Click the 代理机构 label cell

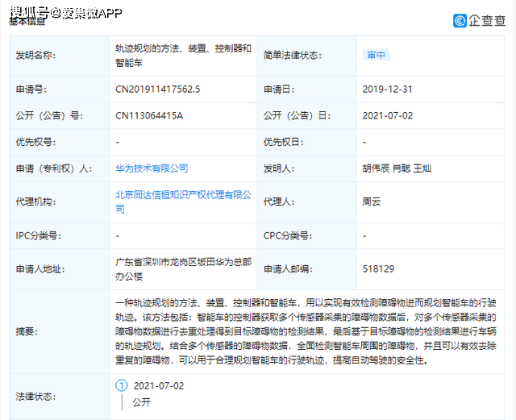point(59,202)
